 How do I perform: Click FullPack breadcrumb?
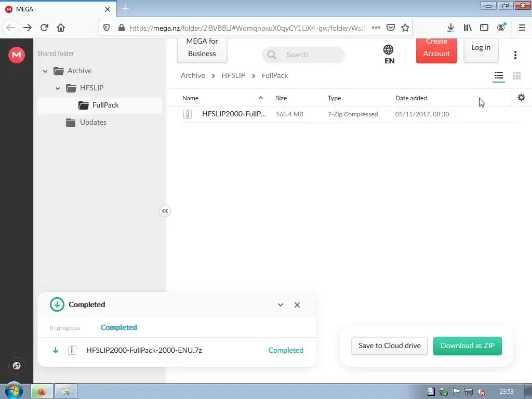[275, 75]
